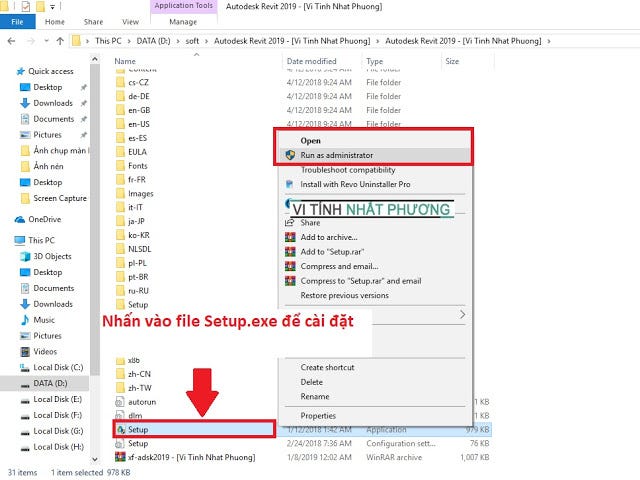Switch to the View ribbon tab
Viewport: 640px width, 480px height.
(130, 22)
